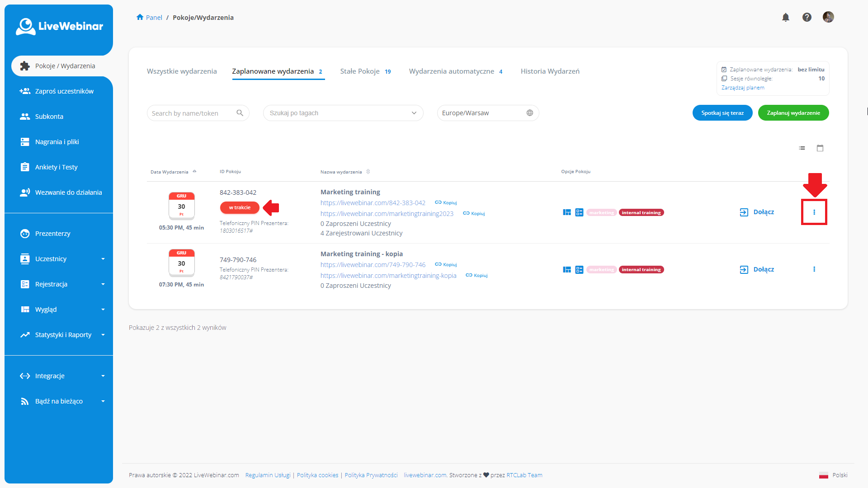868x488 pixels.
Task: Open the Historia Wydarzeń tab
Action: coord(550,71)
